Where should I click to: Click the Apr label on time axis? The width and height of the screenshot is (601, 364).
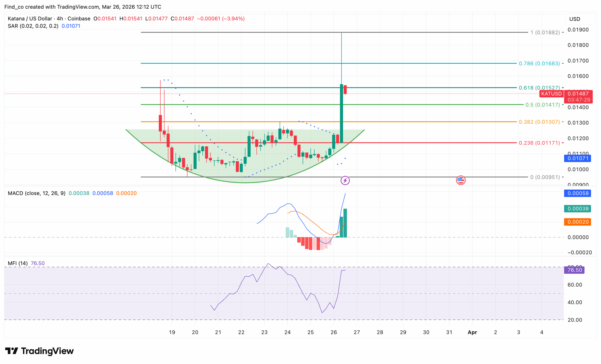click(x=472, y=332)
